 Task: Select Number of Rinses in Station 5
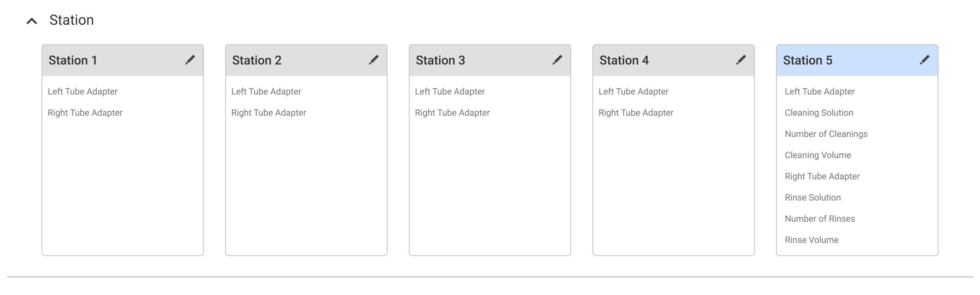coord(819,219)
